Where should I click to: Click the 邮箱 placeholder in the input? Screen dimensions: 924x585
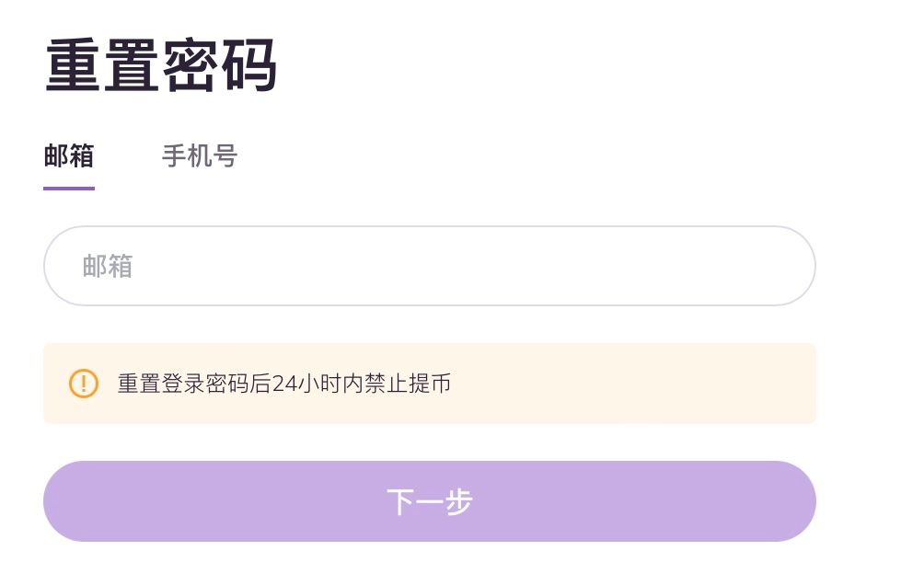pyautogui.click(x=108, y=267)
